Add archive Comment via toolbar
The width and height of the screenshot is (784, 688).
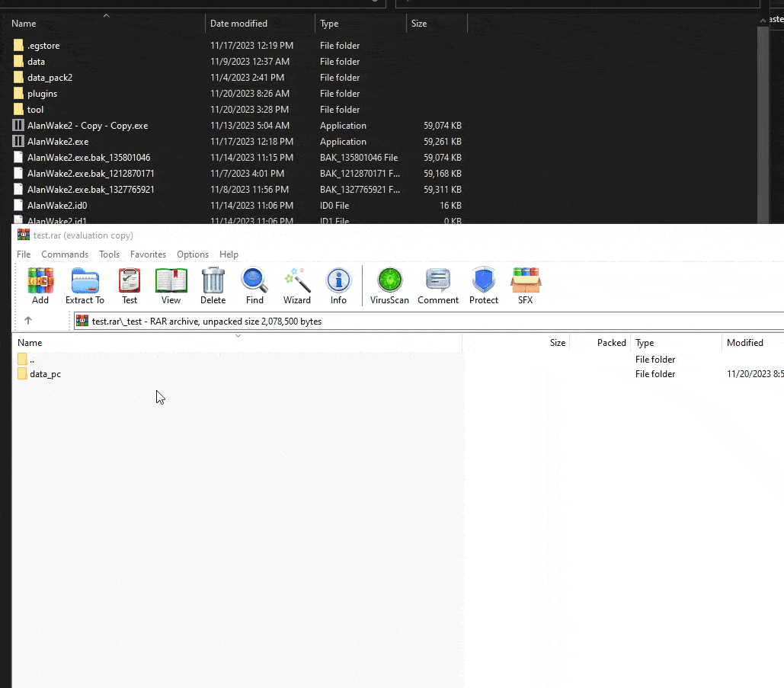tap(438, 286)
